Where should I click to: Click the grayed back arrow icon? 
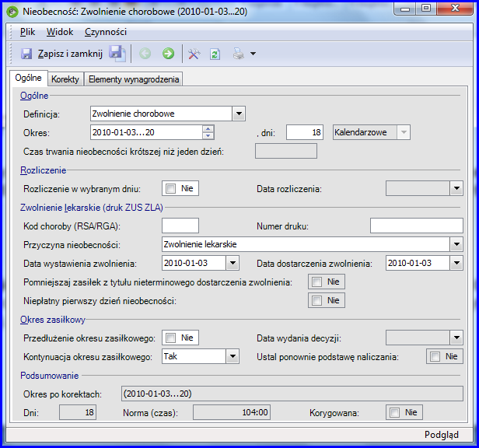[x=145, y=54]
